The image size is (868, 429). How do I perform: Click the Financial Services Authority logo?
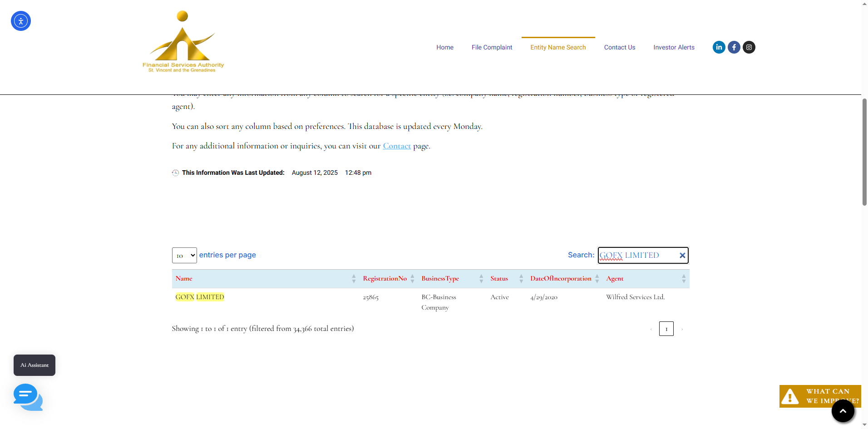(183, 42)
